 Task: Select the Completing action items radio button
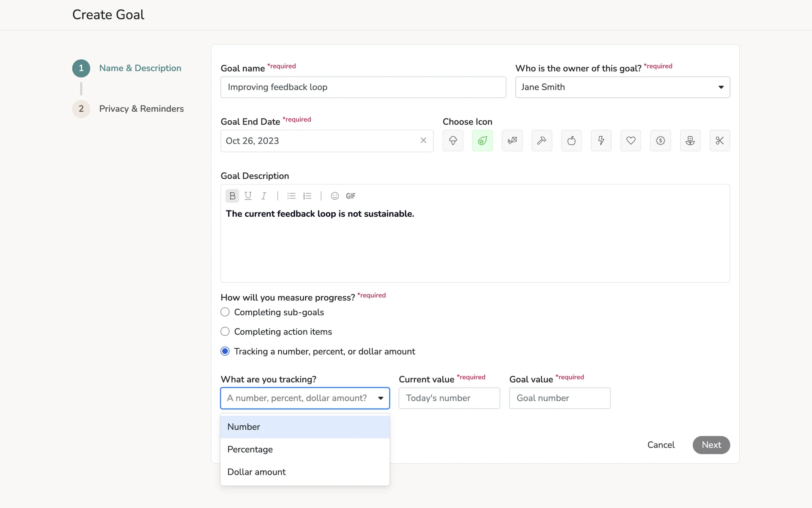[x=225, y=331]
